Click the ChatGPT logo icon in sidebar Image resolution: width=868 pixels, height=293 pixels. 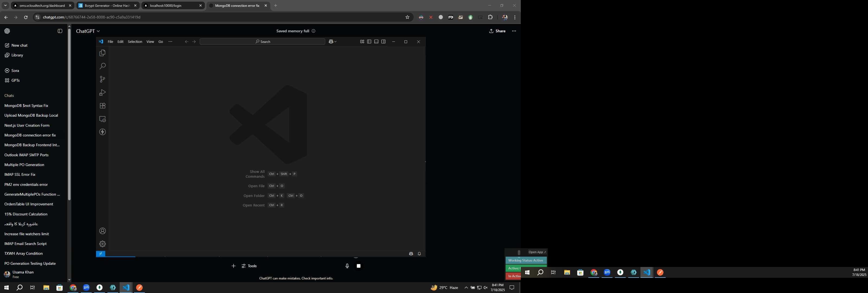pos(7,31)
